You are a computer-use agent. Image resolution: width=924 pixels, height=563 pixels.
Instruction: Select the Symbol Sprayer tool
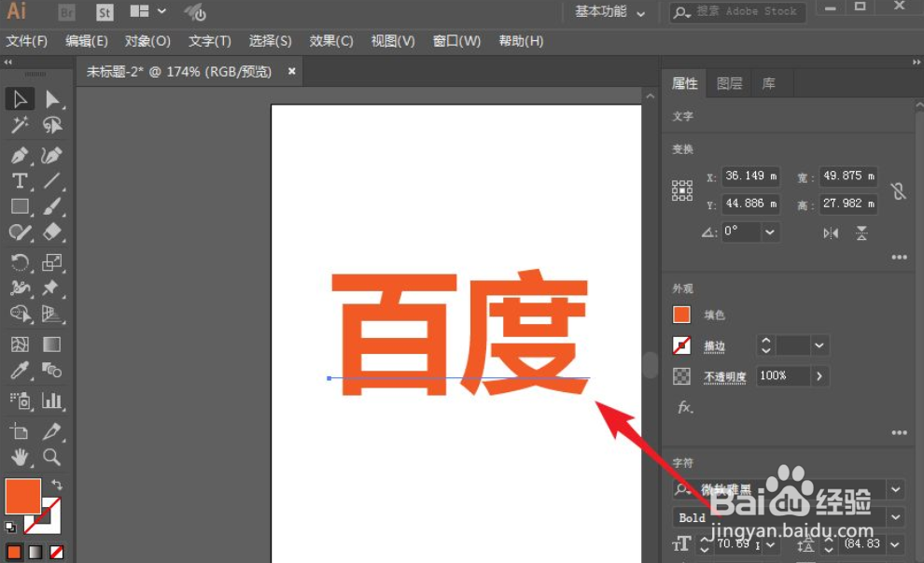pyautogui.click(x=20, y=401)
